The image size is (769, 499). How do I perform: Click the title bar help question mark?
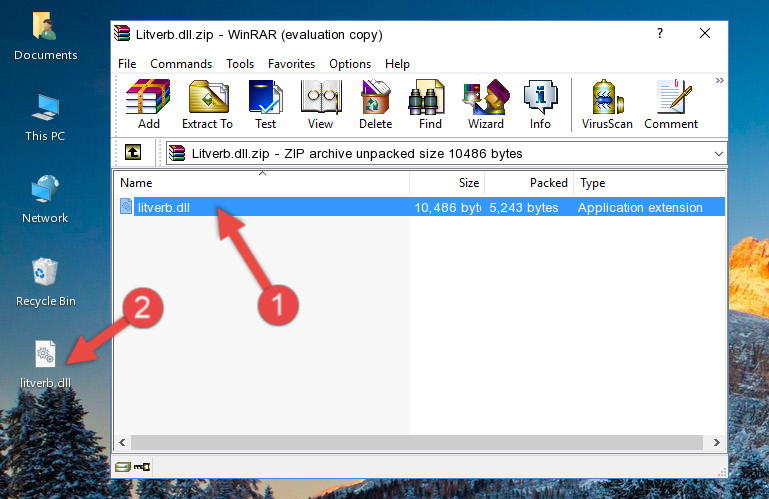pyautogui.click(x=660, y=33)
